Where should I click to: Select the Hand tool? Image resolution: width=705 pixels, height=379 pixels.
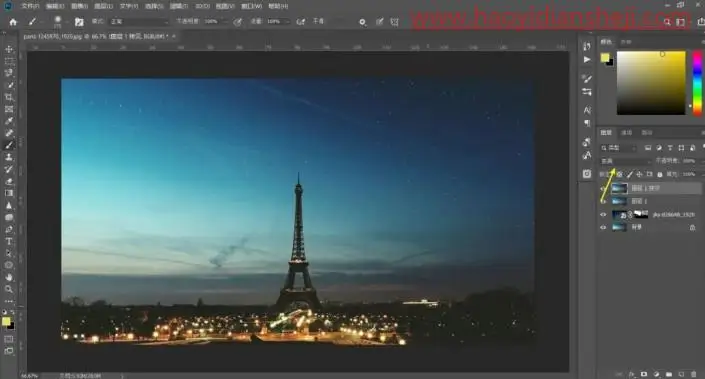pyautogui.click(x=9, y=277)
